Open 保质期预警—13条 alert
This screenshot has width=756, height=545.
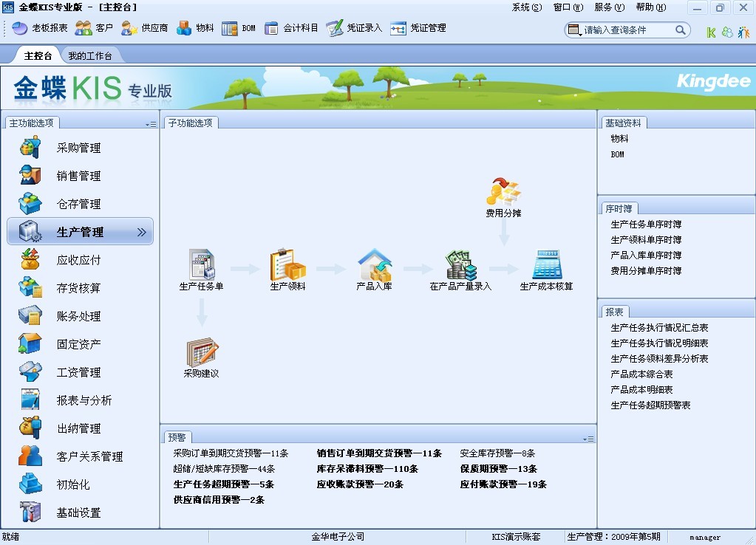(x=499, y=468)
